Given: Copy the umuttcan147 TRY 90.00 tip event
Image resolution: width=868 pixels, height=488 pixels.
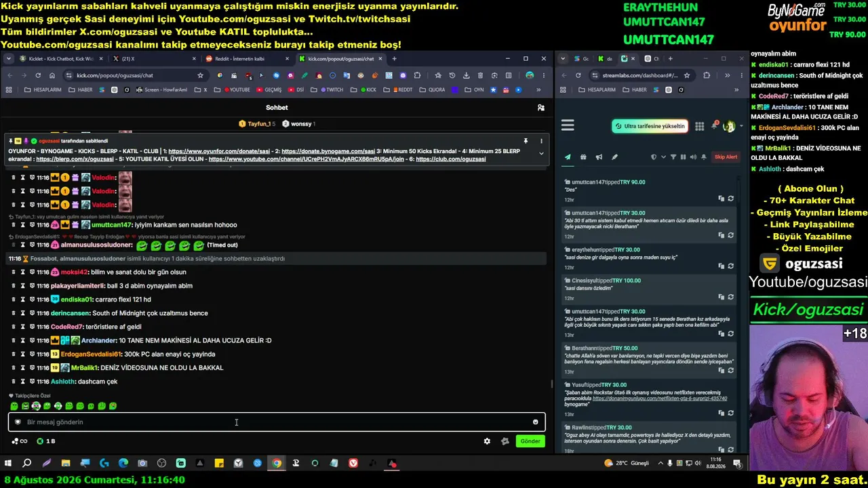Looking at the screenshot, I should click(721, 199).
